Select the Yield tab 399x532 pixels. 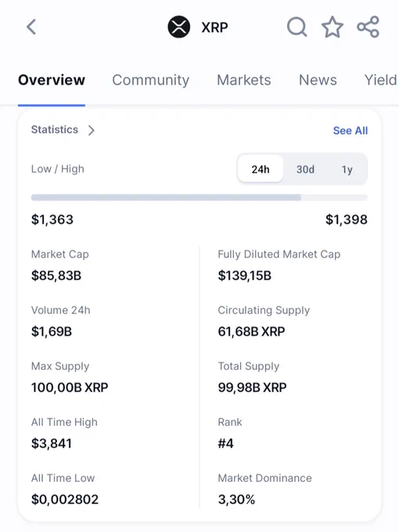coord(381,80)
